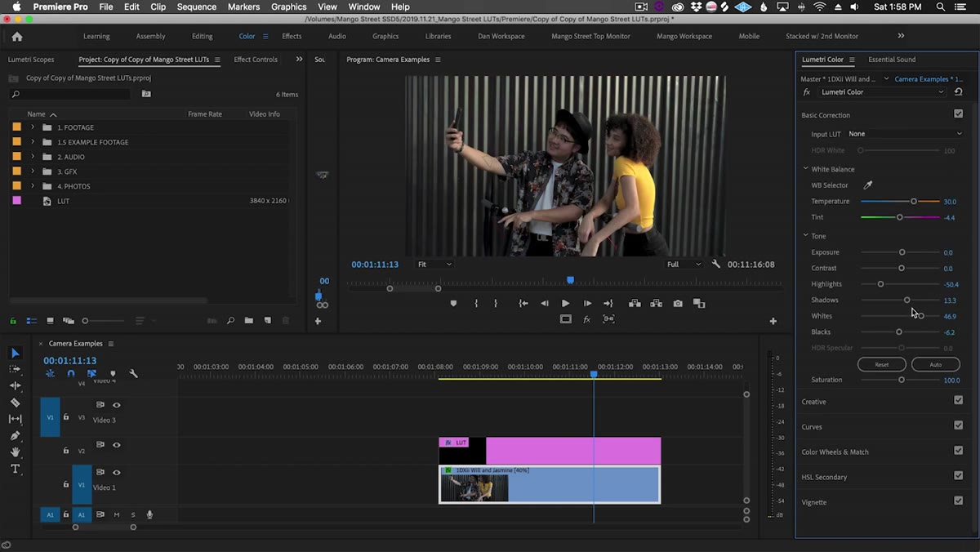The height and width of the screenshot is (552, 980).
Task: Hide V2 track output eye
Action: [x=117, y=445]
